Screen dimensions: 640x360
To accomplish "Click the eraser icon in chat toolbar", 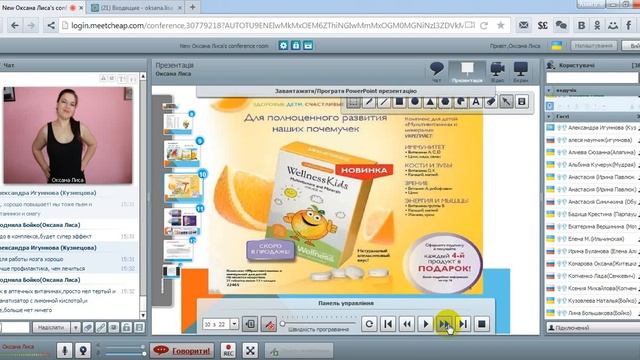I will point(88,327).
